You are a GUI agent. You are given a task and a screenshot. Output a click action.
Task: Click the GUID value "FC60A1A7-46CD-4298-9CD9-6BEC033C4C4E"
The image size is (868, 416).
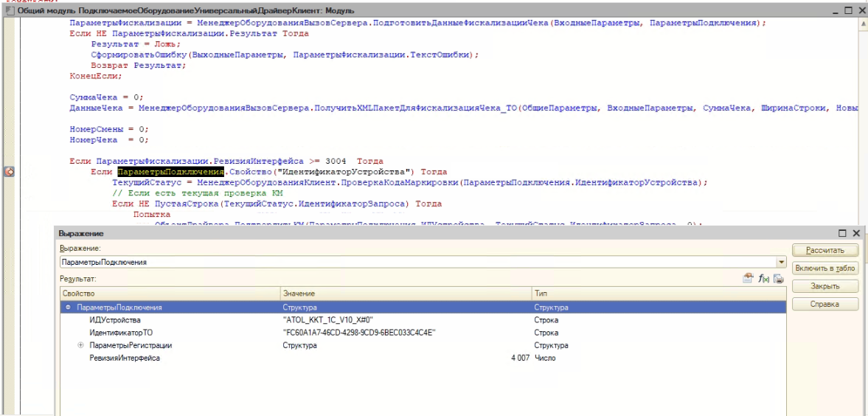pos(360,333)
